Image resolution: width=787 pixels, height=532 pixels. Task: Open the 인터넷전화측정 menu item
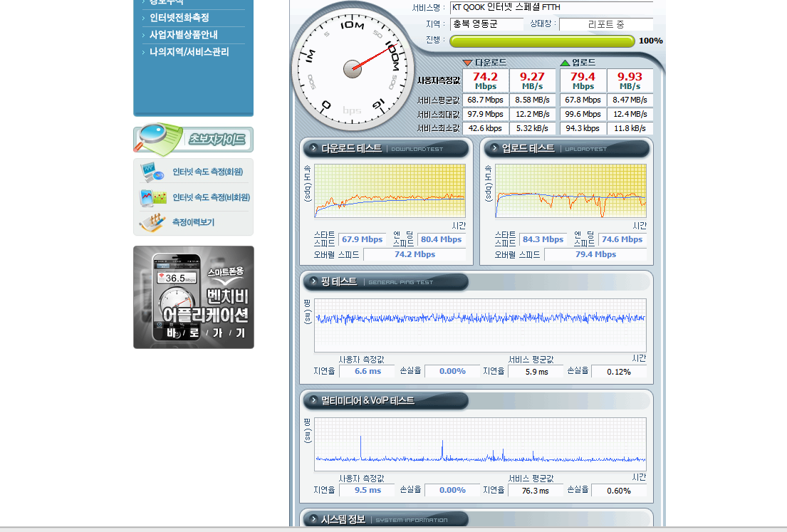coord(179,18)
